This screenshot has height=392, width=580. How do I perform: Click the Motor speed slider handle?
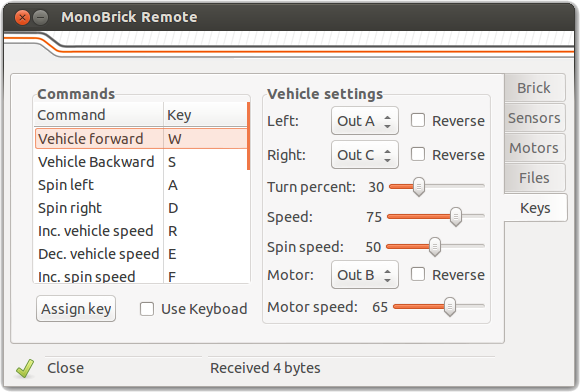(450, 307)
